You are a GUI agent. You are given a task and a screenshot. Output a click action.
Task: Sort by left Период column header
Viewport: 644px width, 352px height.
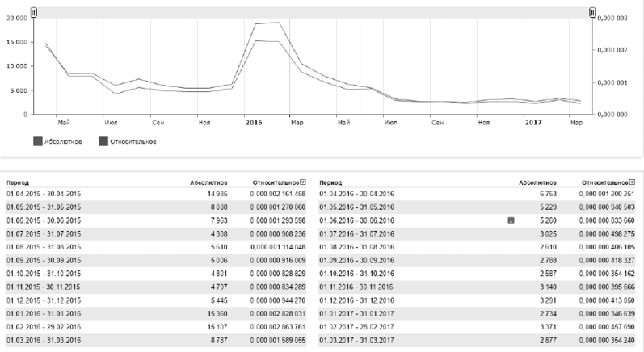click(18, 183)
